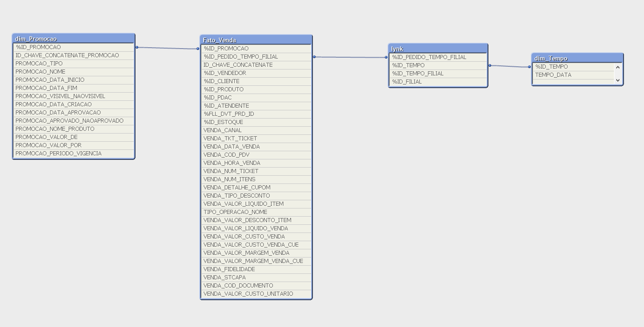Select VENDA_STCAPA field
Screen dimensions: 644x327
[256, 277]
